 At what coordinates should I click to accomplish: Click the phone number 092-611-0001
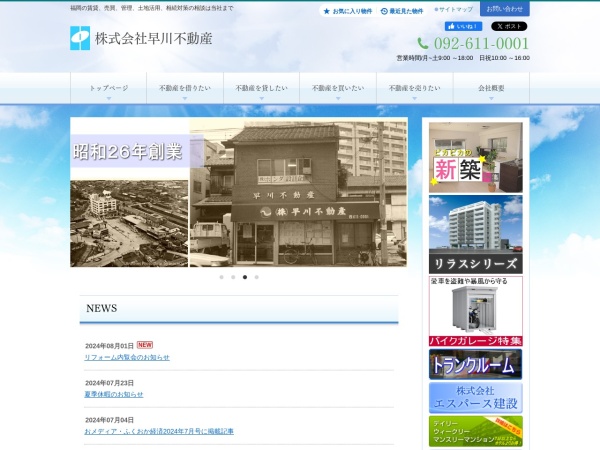481,43
